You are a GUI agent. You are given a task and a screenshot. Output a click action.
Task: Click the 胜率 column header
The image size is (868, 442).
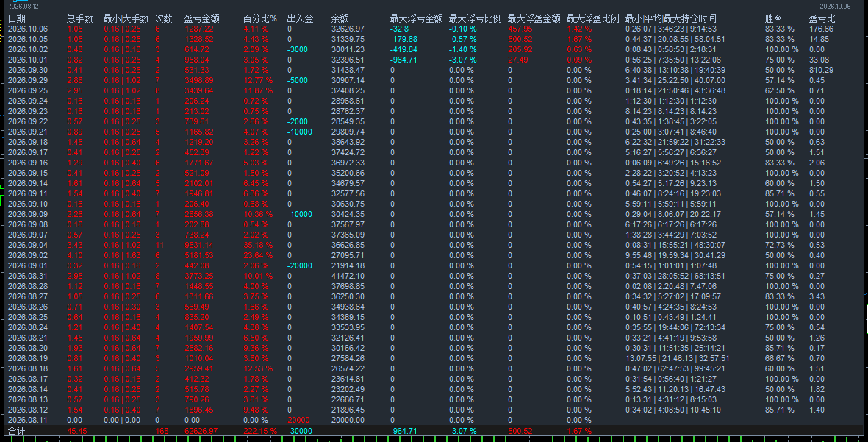(x=773, y=19)
